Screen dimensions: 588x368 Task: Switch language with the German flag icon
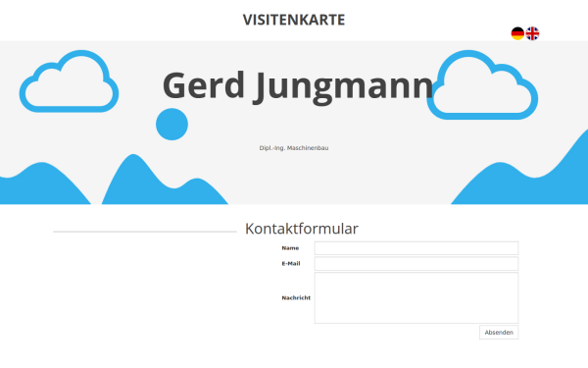click(x=517, y=33)
